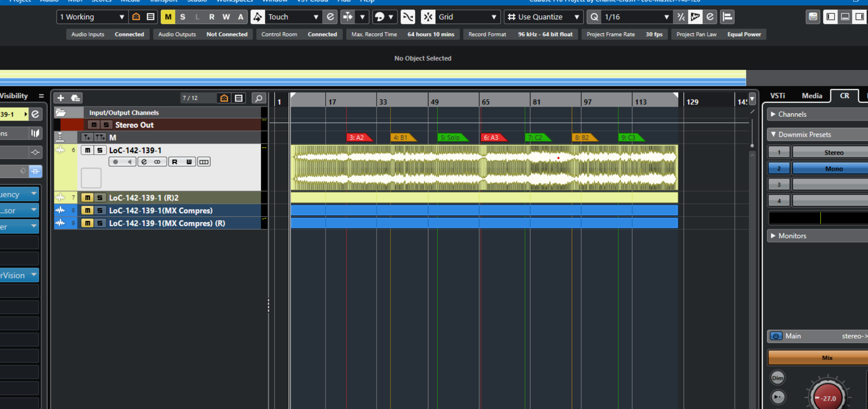The image size is (868, 409).
Task: Click the Show Setup bars icon
Action: click(727, 17)
